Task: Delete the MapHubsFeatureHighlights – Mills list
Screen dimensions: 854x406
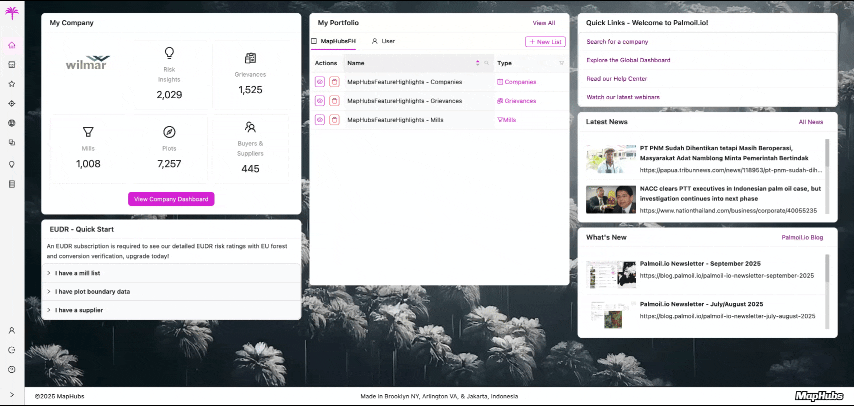Action: (334, 120)
